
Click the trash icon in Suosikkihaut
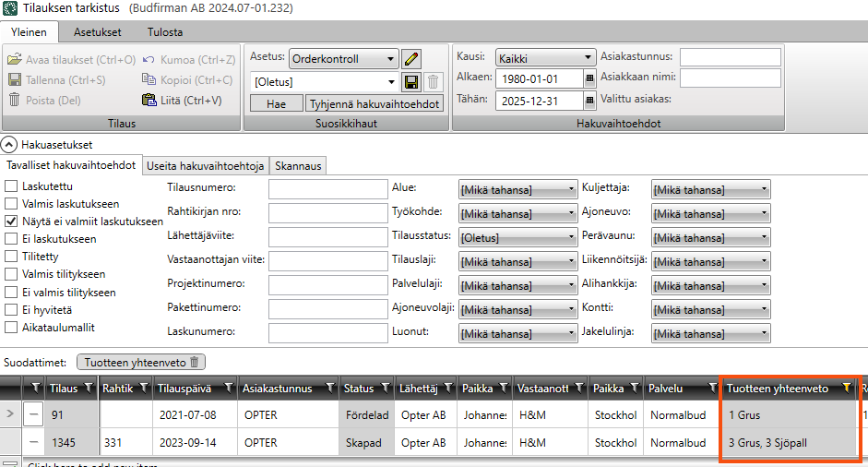coord(434,82)
